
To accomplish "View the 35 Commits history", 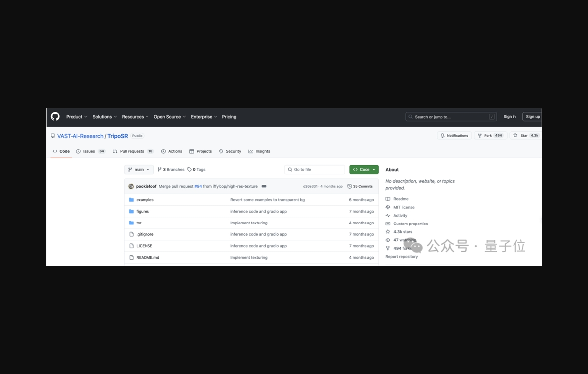I will point(360,186).
